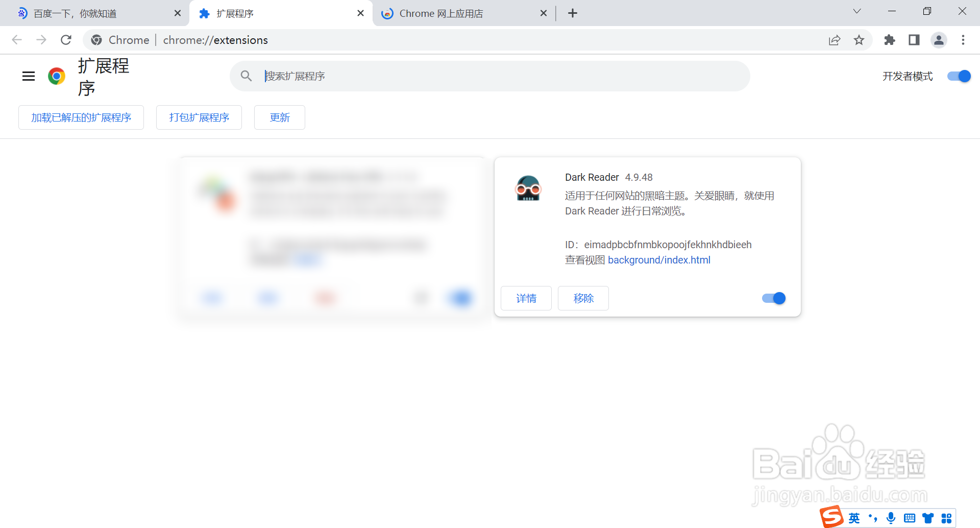Click the Dark Reader extension icon

click(528, 188)
